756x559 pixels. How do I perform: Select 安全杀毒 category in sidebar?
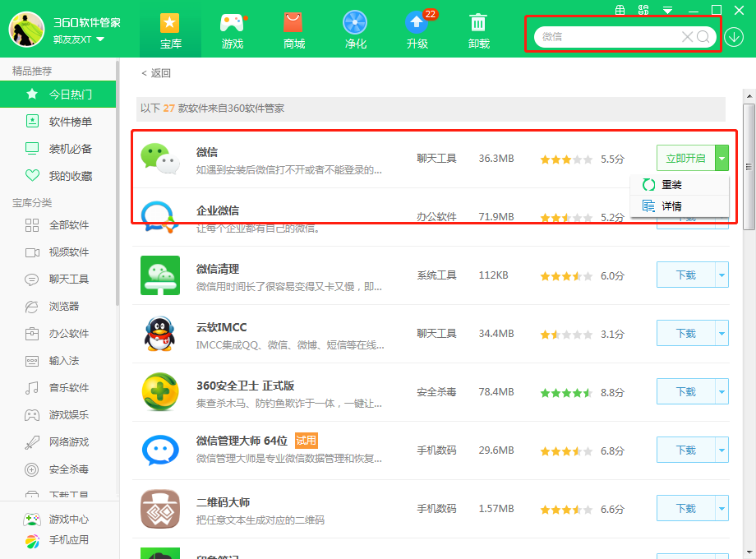(58, 469)
